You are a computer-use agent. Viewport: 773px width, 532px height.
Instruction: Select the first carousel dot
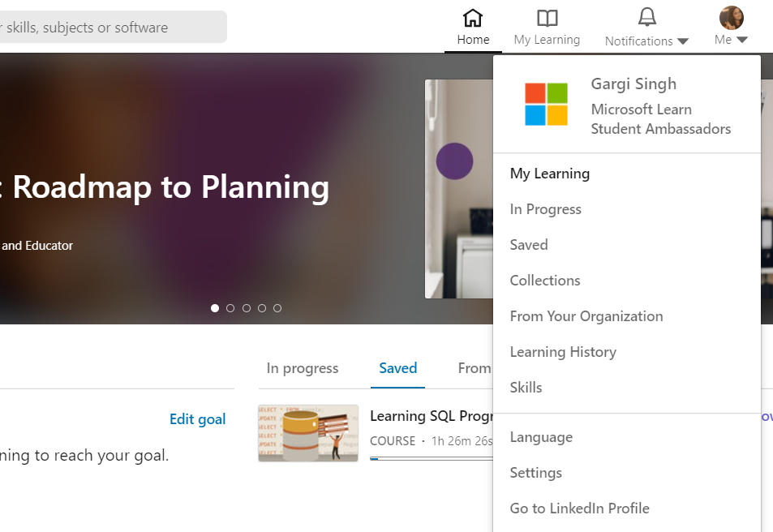coord(215,308)
